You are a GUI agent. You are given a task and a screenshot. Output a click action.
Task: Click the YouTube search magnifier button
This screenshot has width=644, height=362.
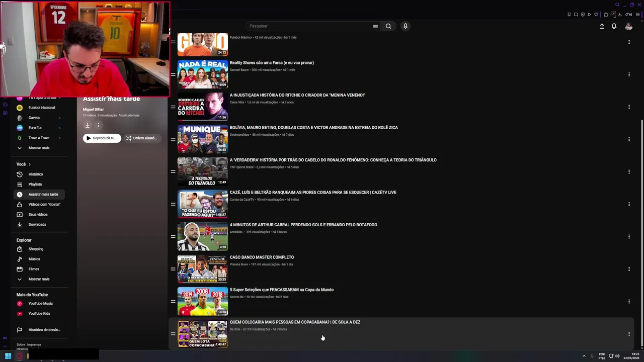coord(388,26)
